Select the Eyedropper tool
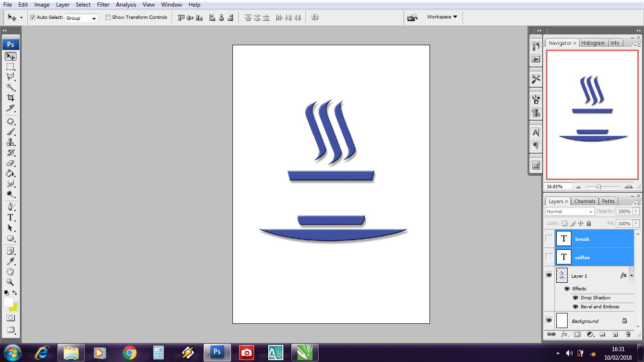 10,262
